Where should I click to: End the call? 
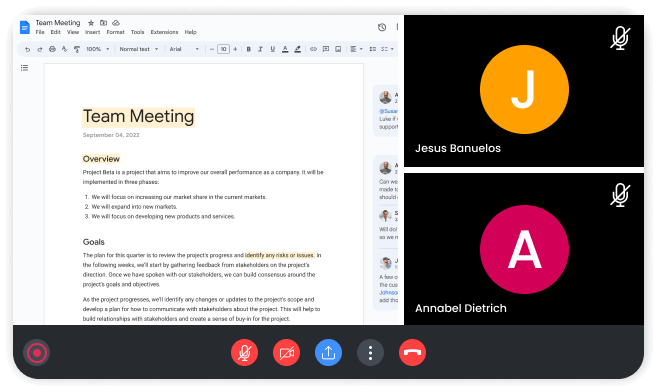tap(412, 353)
